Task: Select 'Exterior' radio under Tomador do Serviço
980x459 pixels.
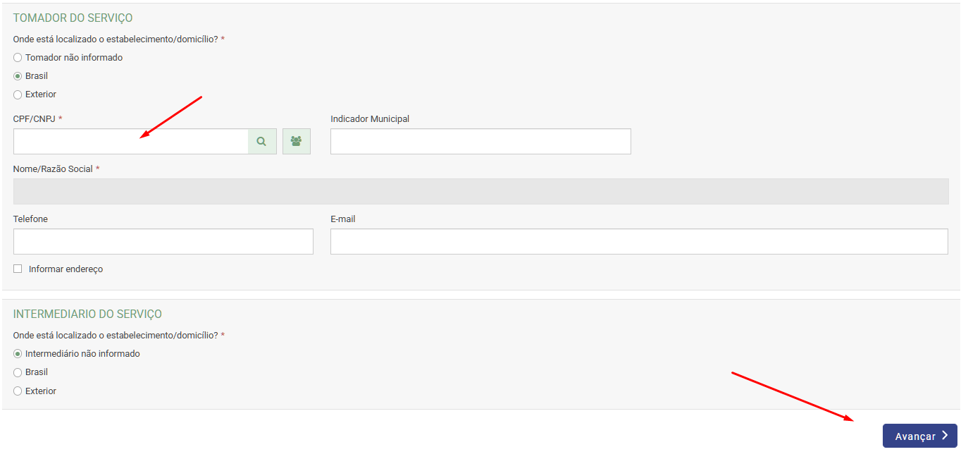Action: pyautogui.click(x=18, y=94)
